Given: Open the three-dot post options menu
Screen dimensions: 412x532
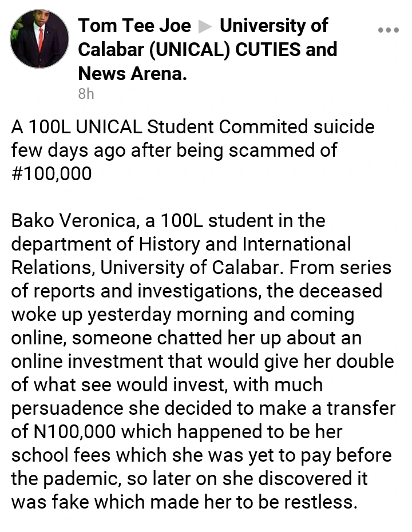Looking at the screenshot, I should (x=389, y=30).
